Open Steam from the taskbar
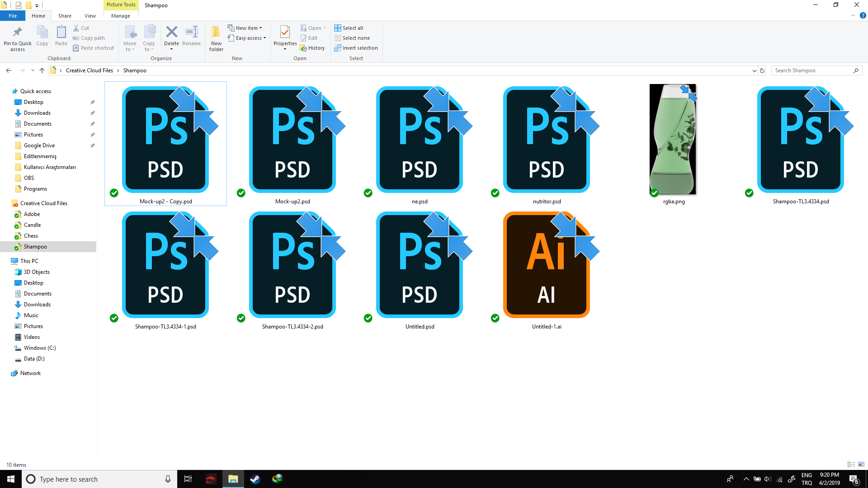Image resolution: width=868 pixels, height=488 pixels. (255, 479)
